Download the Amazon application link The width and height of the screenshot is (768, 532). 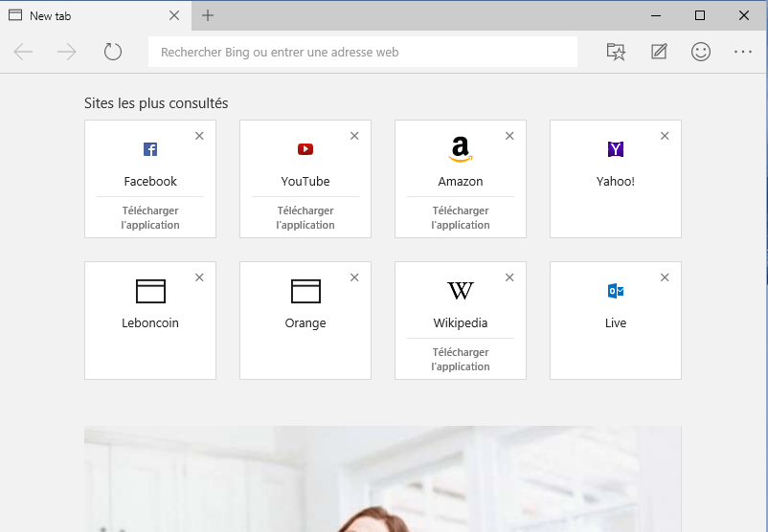click(x=461, y=218)
